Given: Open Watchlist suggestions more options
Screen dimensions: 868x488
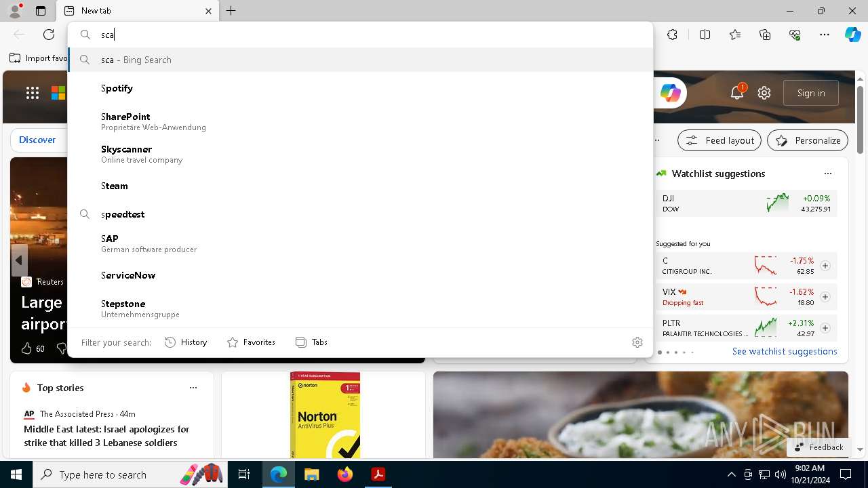Looking at the screenshot, I should tap(827, 174).
